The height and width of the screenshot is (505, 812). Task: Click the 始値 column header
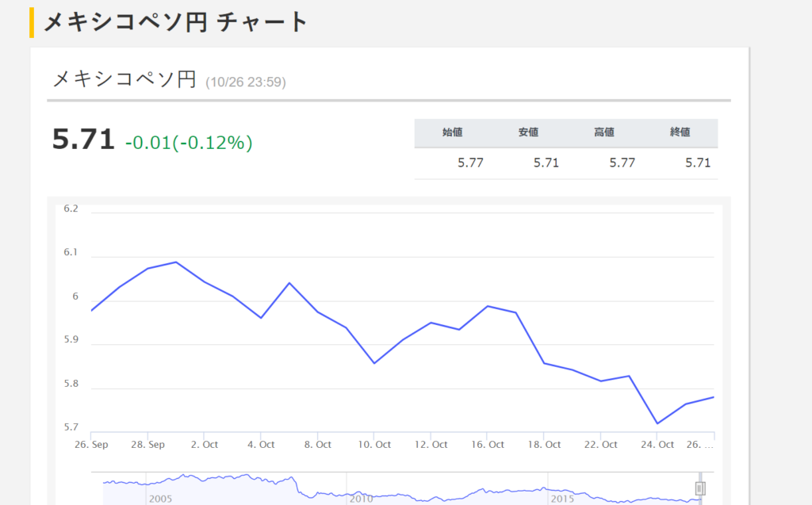pyautogui.click(x=452, y=132)
